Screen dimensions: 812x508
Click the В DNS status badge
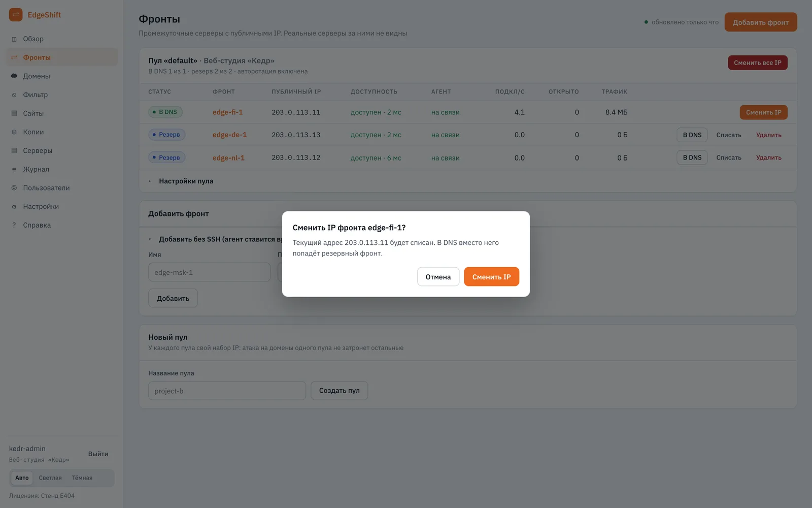[x=165, y=112]
